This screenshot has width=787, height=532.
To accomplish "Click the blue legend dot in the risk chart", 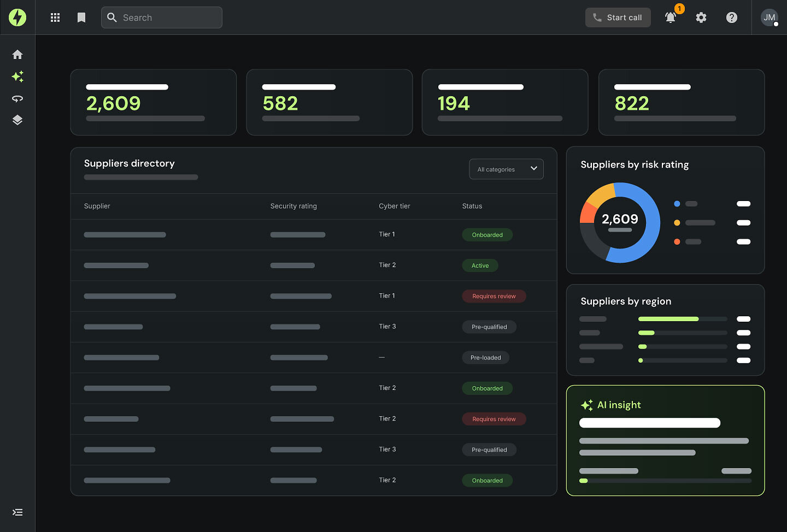I will [677, 204].
